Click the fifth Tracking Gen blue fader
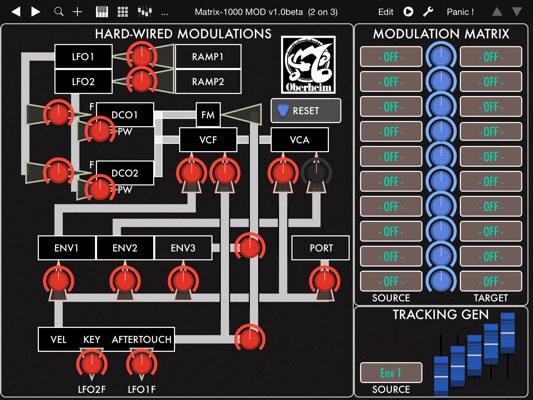Screen dimensions: 533x400 pyautogui.click(x=508, y=333)
